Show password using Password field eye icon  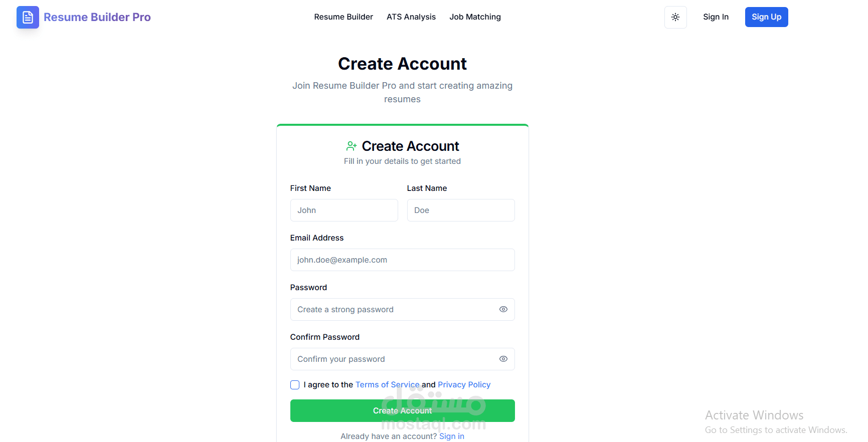[x=503, y=309]
